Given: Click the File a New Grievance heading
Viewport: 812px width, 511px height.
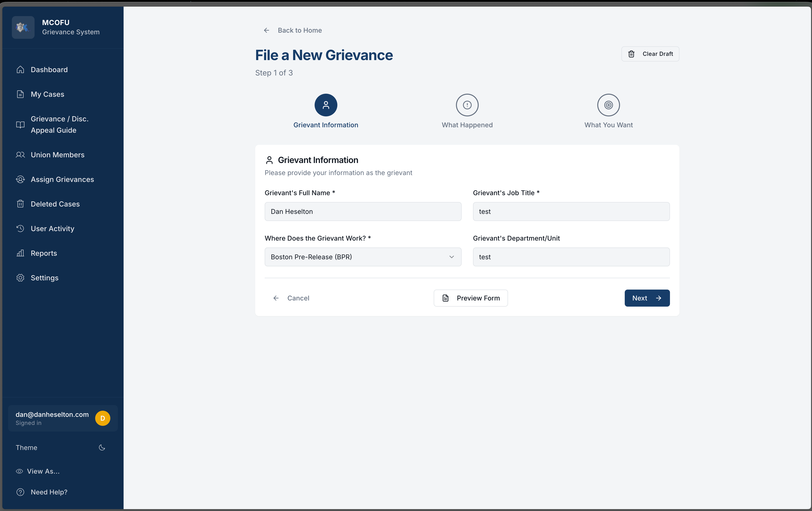Looking at the screenshot, I should (324, 55).
